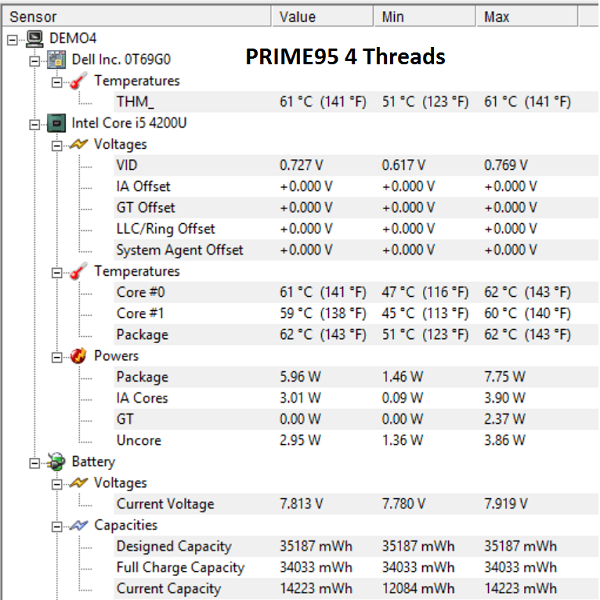Click the Battery device icon
The height and width of the screenshot is (600, 600).
click(x=56, y=462)
